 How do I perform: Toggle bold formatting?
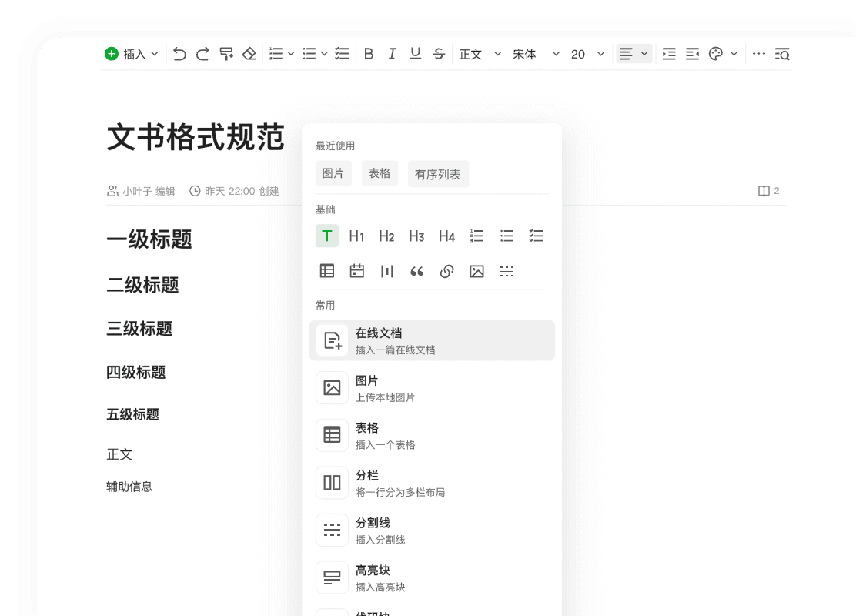[x=369, y=54]
